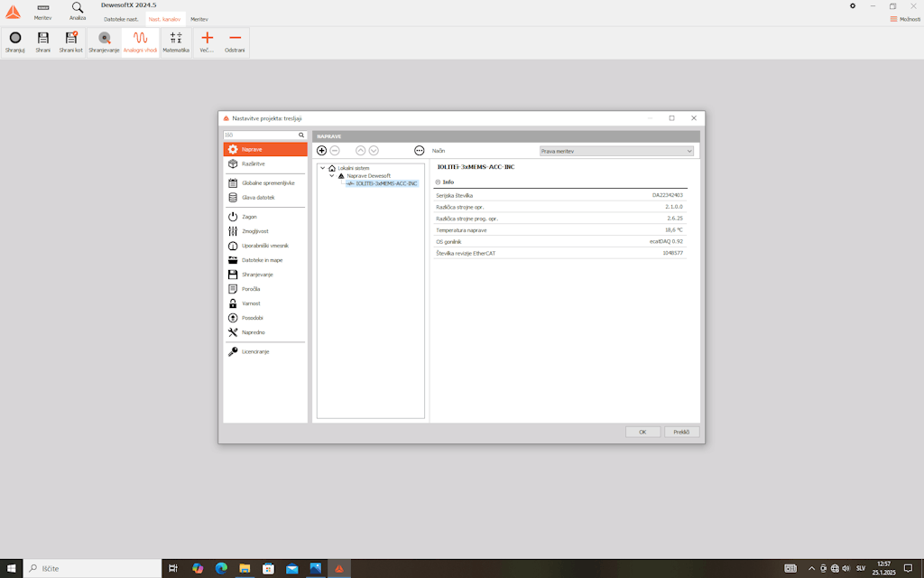The width and height of the screenshot is (924, 578).
Task: Collapse the Naprave Dewesoft tree node
Action: (332, 176)
